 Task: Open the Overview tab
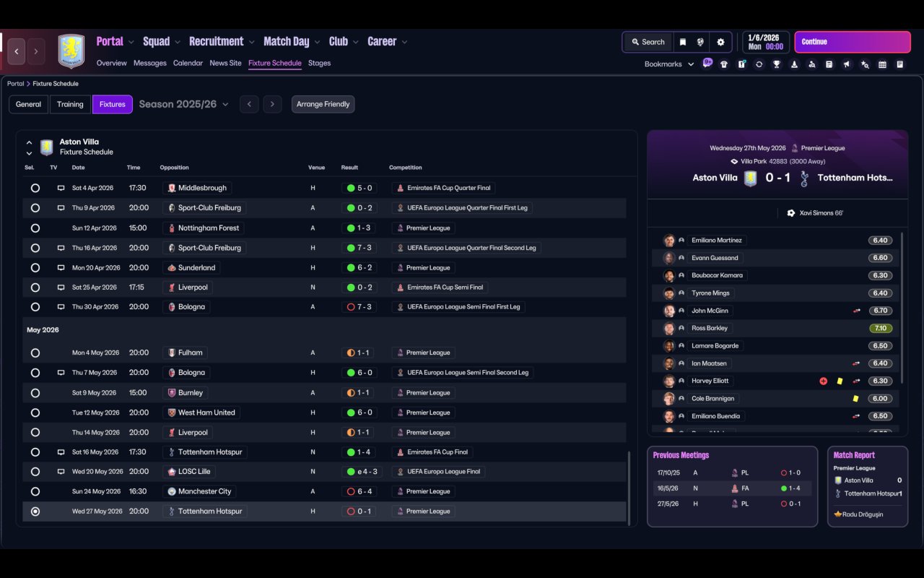point(112,63)
